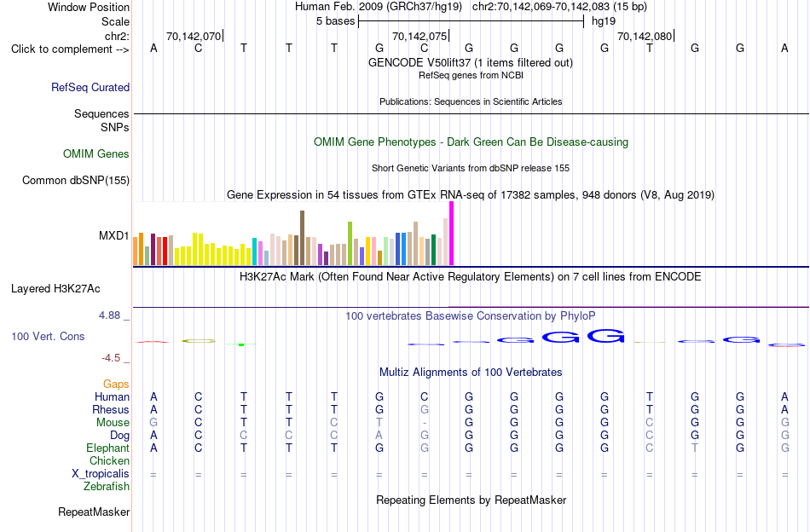The image size is (810, 532).
Task: Click 'Short Genetic Variants from dbSNP release 155'
Action: pos(471,168)
